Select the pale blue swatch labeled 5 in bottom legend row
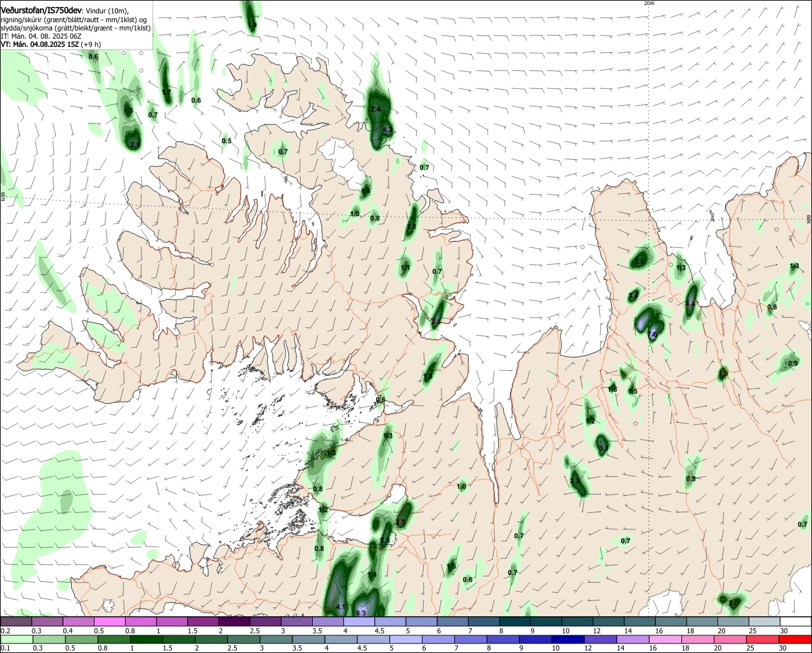 pos(406,639)
